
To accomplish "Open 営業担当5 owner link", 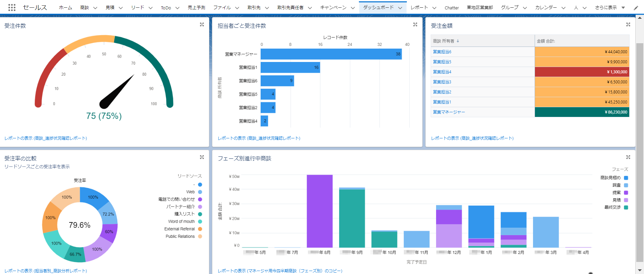I will 442,62.
